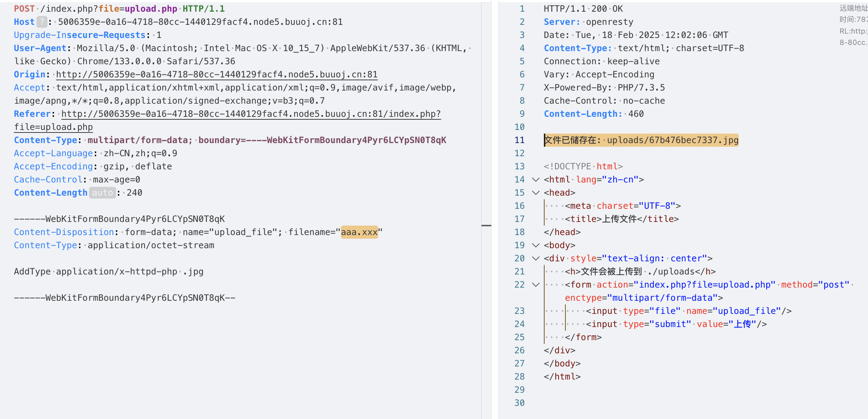The height and width of the screenshot is (419, 868).
Task: Click the remote address info at top right
Action: pos(853,9)
